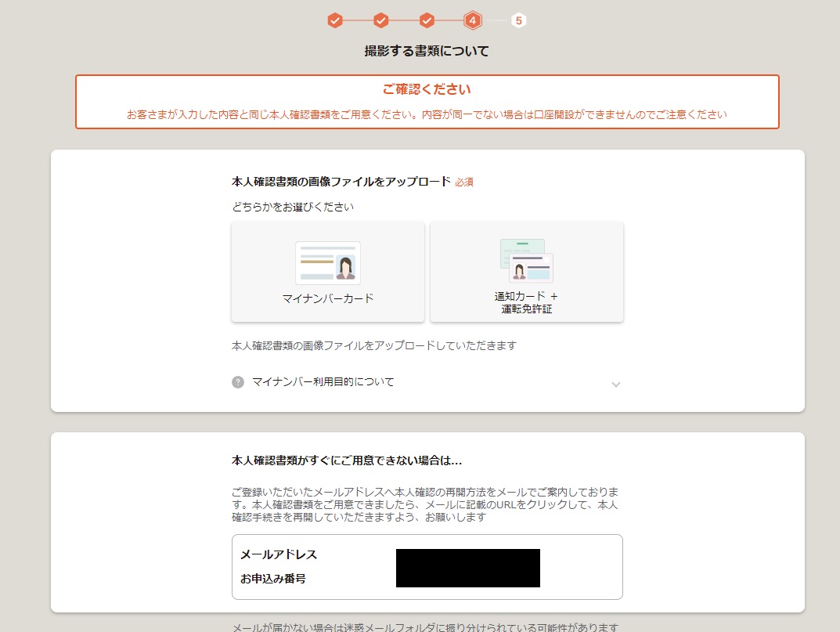Click the orange warning message in alert box
The width and height of the screenshot is (840, 632).
pos(427,114)
